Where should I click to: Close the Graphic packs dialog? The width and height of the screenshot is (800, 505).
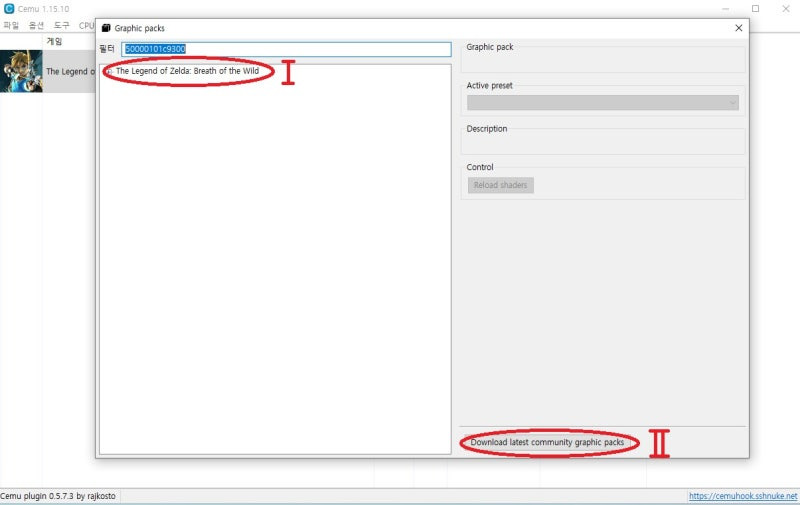pos(738,28)
